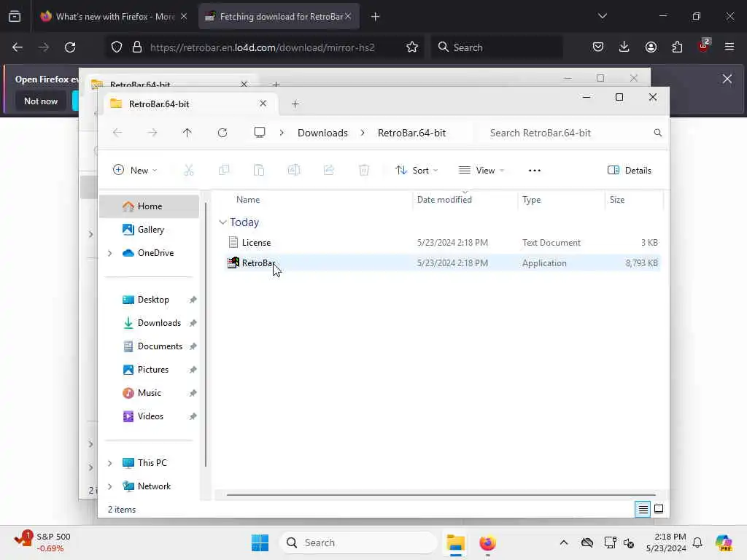Image resolution: width=747 pixels, height=560 pixels.
Task: Go back in File Explorer navigation
Action: click(117, 133)
